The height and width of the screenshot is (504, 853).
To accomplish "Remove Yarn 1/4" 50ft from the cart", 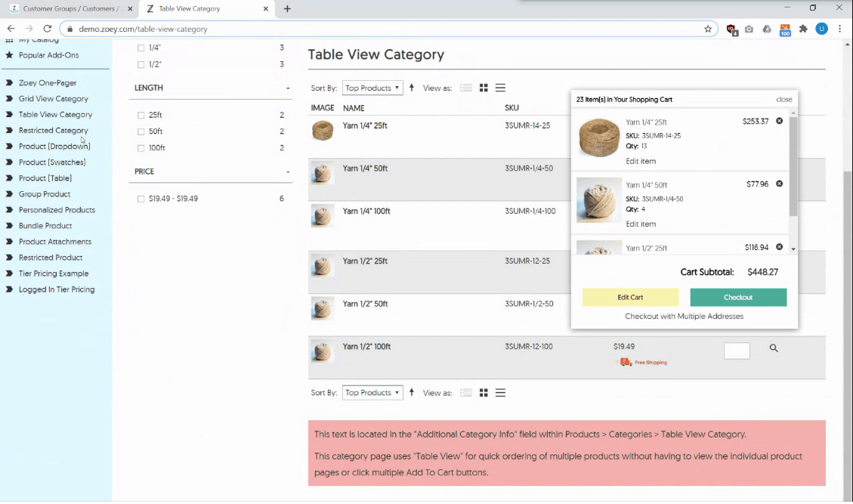I will point(779,184).
